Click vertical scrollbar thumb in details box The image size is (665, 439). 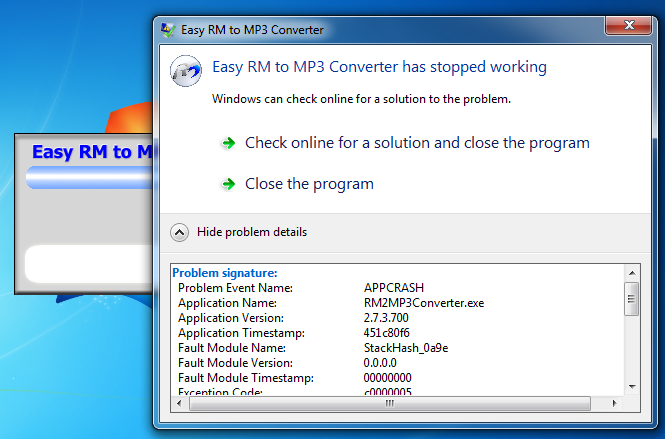coord(631,299)
